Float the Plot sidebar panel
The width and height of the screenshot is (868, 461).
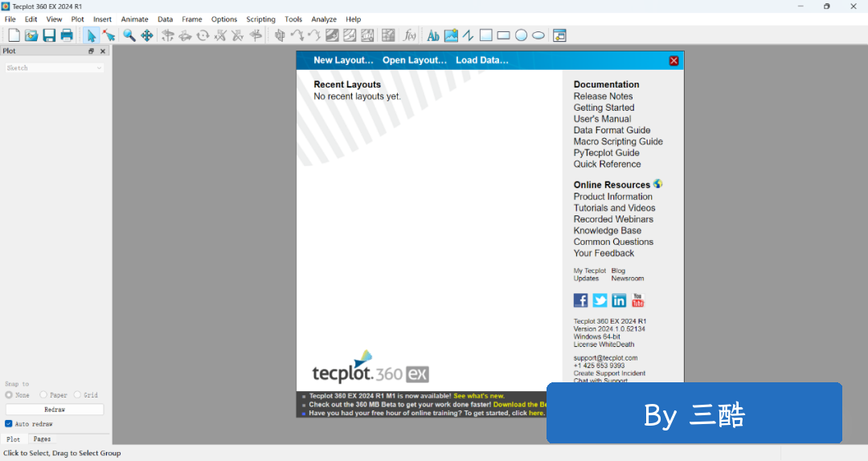point(92,51)
